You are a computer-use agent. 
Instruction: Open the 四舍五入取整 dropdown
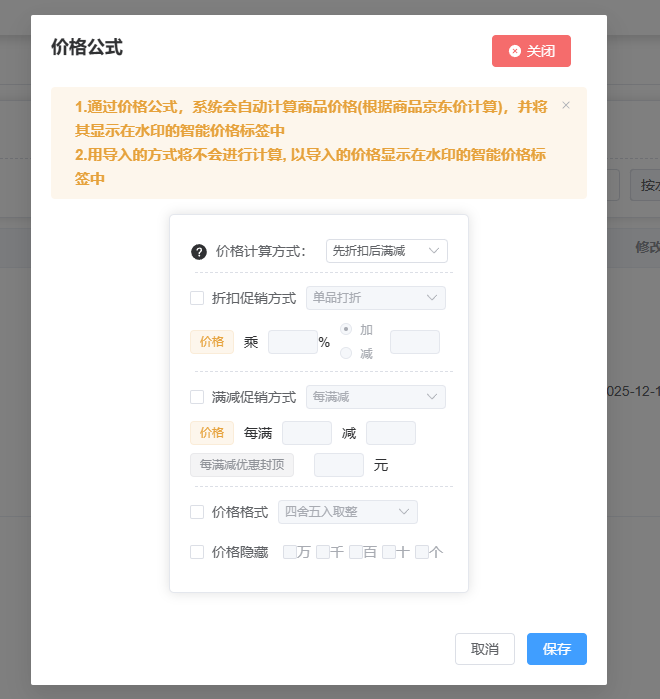347,512
